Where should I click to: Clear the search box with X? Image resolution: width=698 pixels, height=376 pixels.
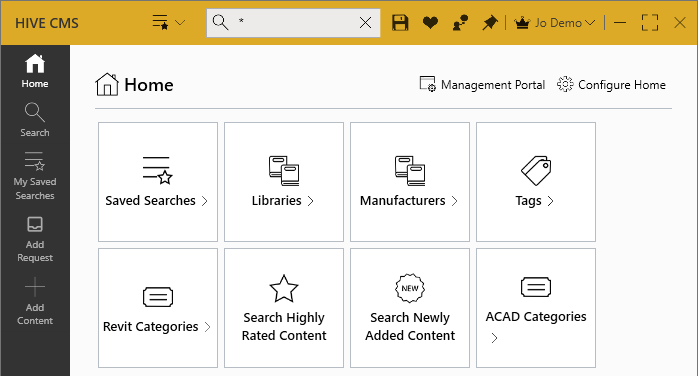(x=365, y=23)
